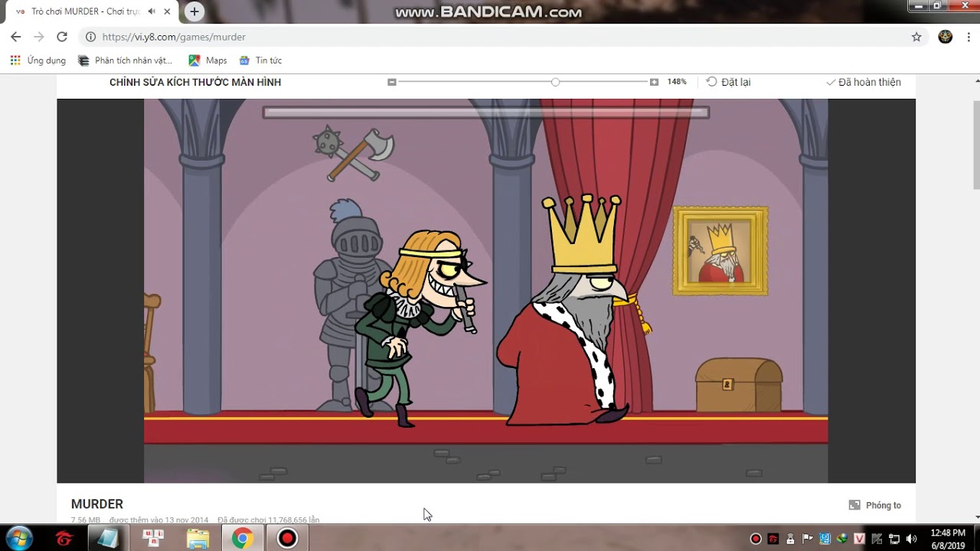Click scrollbar up arrow
This screenshot has height=551, width=980.
click(976, 80)
